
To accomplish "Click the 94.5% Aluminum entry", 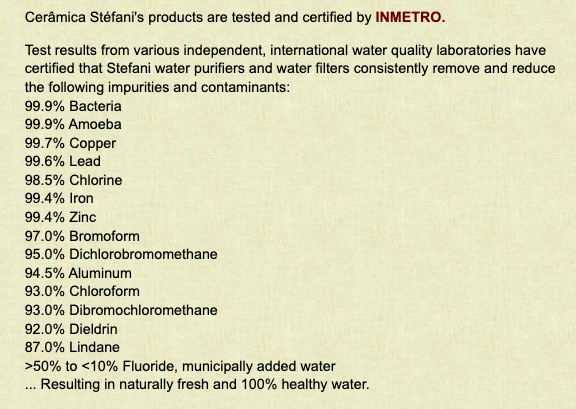I will (78, 273).
